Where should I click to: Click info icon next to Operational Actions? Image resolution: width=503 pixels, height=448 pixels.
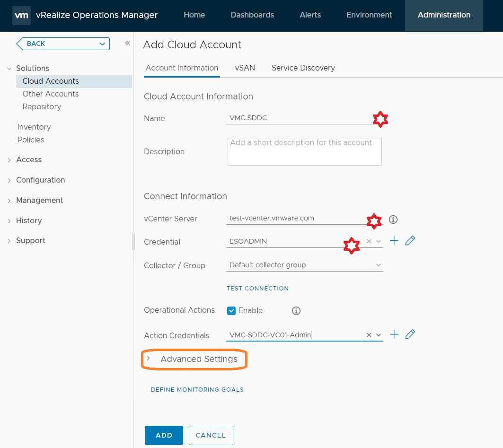click(296, 311)
